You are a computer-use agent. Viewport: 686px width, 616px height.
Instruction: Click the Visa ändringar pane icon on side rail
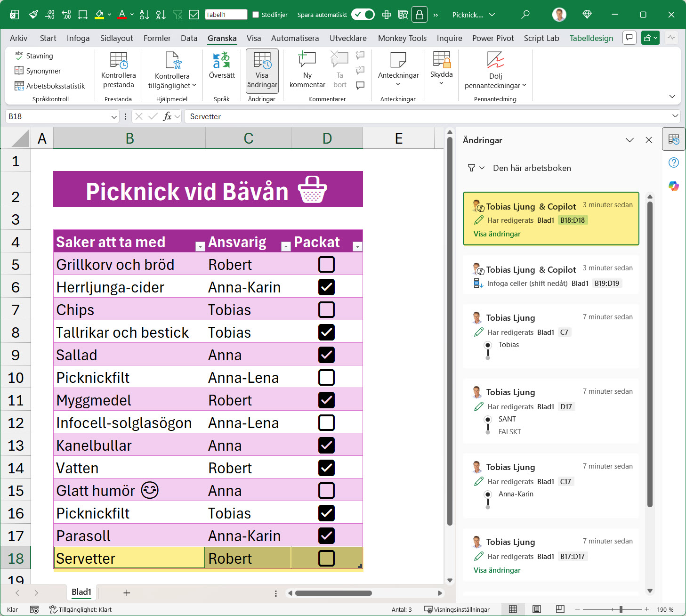pos(674,139)
